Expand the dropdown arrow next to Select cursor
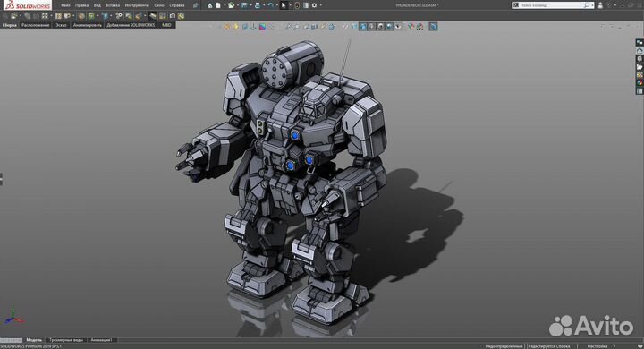The height and width of the screenshot is (349, 644). pos(290,5)
